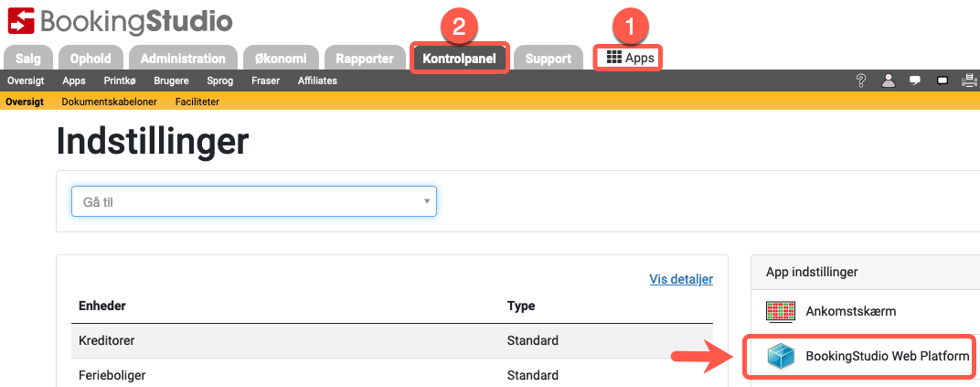
Task: Click Standard in the Kreditorer row
Action: [532, 340]
